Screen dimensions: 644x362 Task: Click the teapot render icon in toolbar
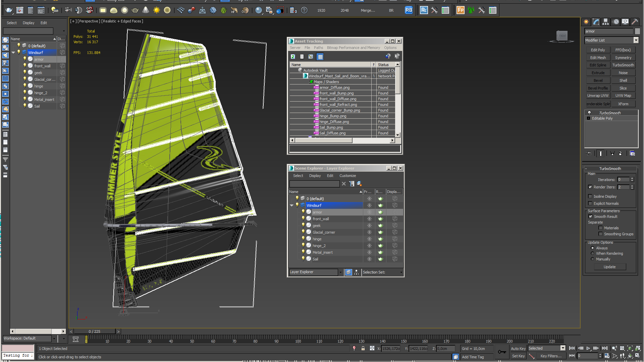[x=9, y=10]
